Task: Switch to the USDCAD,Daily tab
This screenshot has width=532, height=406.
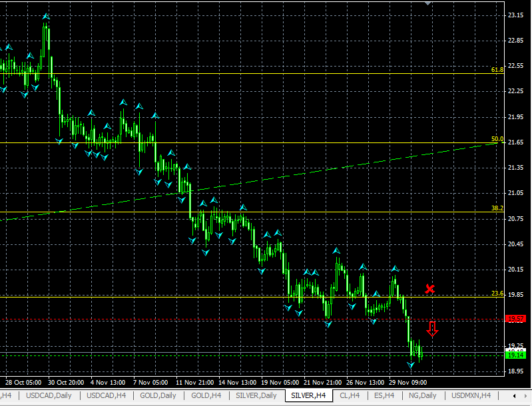Action: [x=51, y=396]
